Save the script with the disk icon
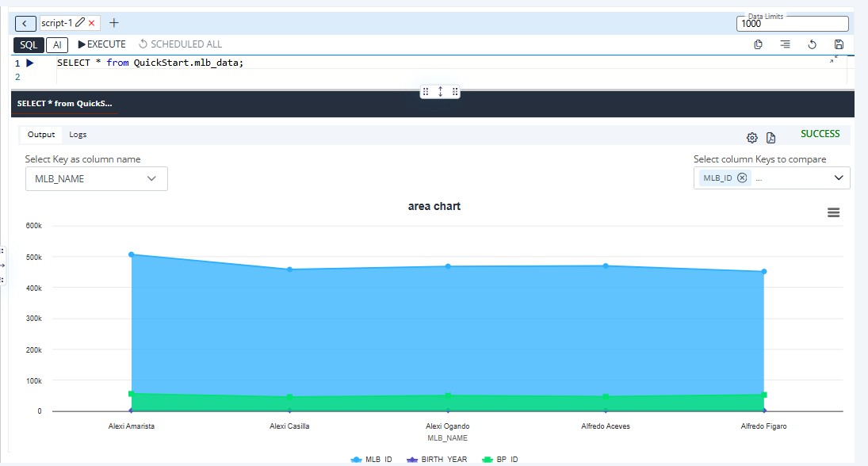Image resolution: width=868 pixels, height=466 pixels. coord(839,44)
